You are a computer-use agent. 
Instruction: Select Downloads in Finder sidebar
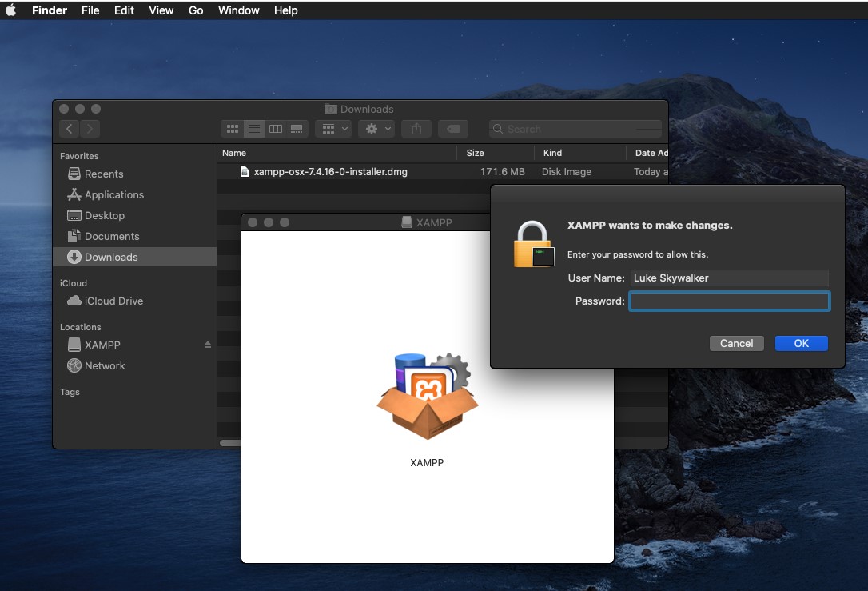[x=134, y=257]
